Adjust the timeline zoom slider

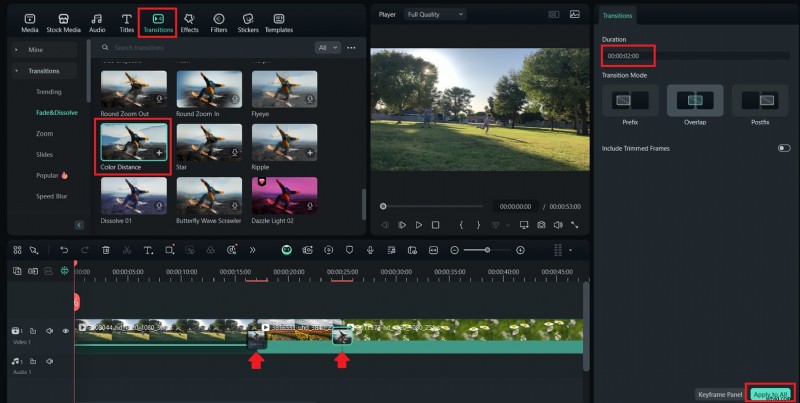pos(487,250)
